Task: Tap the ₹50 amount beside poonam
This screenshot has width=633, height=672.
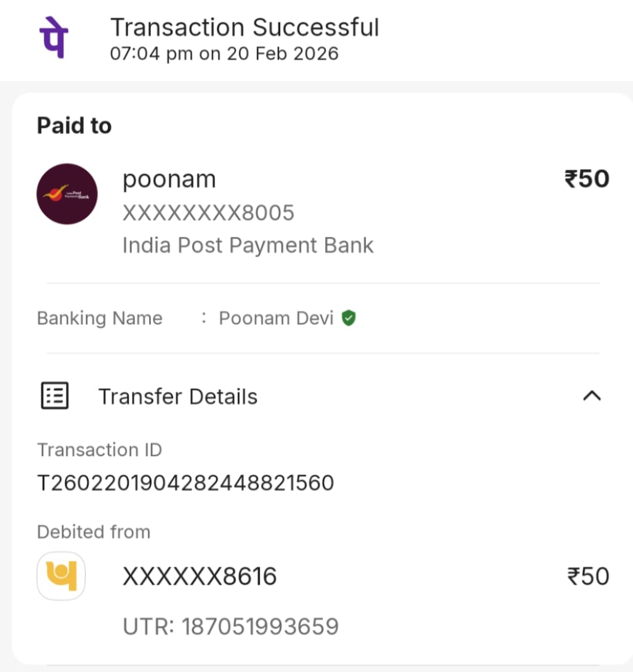Action: click(587, 179)
